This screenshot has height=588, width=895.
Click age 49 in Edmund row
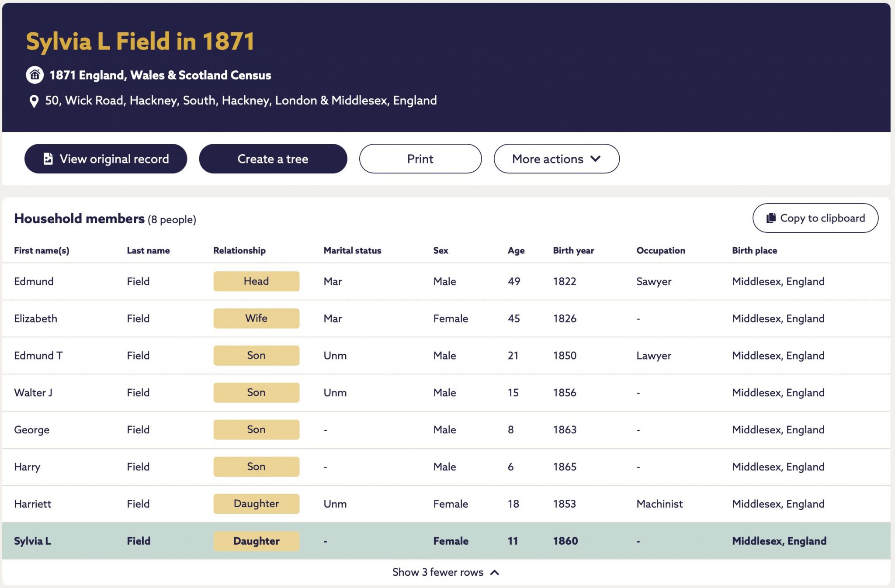tap(514, 281)
